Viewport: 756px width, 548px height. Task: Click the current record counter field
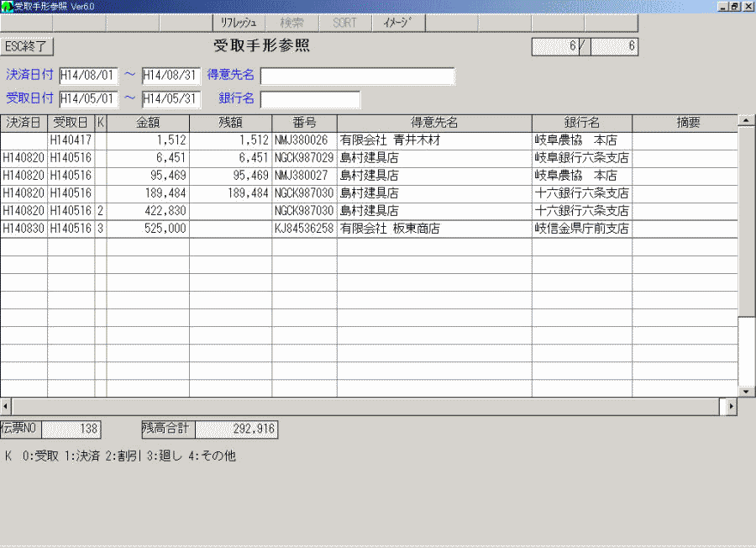pos(555,47)
